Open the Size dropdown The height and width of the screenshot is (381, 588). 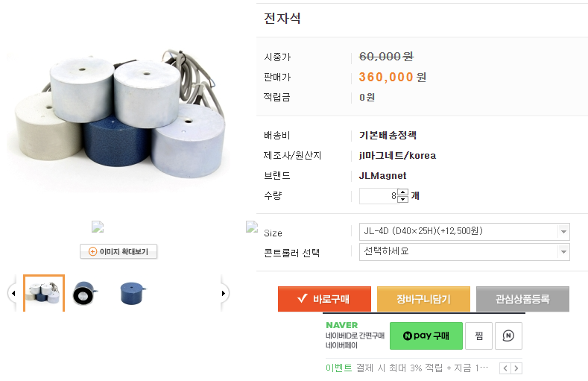(464, 231)
